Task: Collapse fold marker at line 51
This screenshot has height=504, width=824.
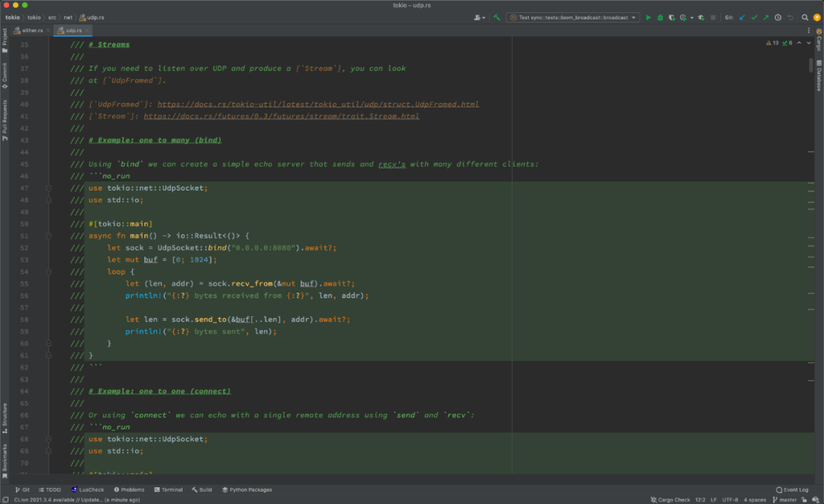Action: tap(48, 236)
